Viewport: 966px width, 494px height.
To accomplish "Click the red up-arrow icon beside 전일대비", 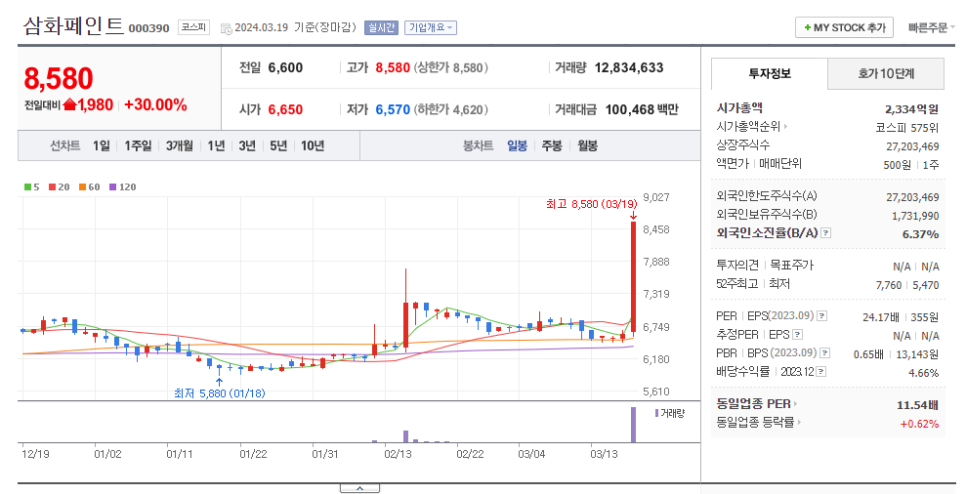I will pos(69,105).
